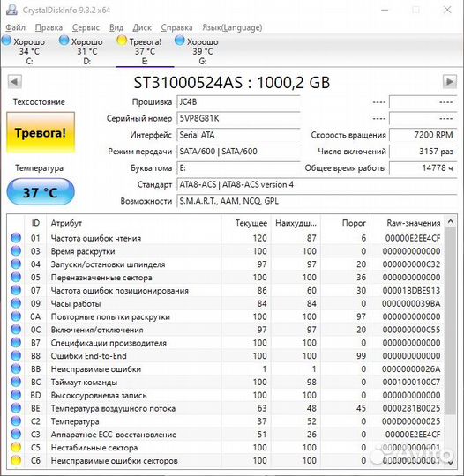Open the Правка menu
The width and height of the screenshot is (464, 476).
pyautogui.click(x=49, y=27)
